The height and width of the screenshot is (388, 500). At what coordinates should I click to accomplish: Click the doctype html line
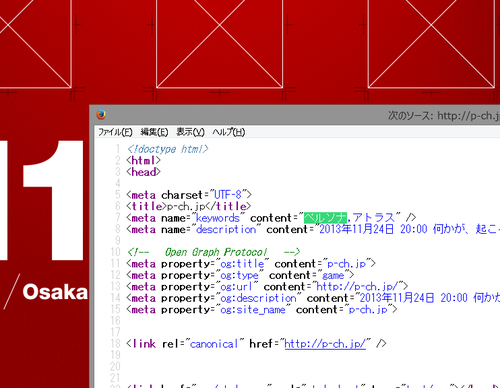(168, 149)
